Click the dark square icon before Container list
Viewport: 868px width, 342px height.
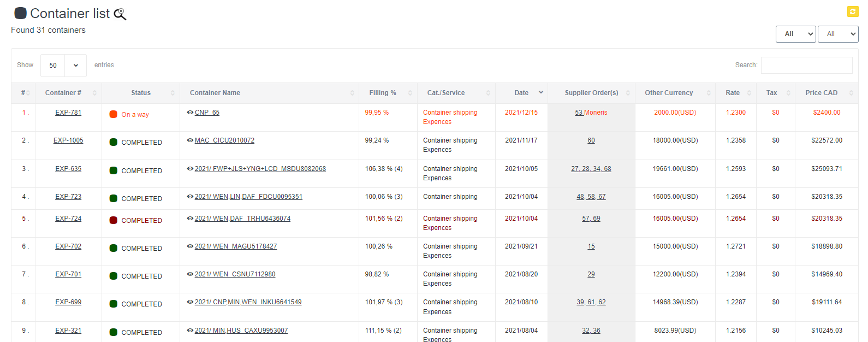[20, 13]
